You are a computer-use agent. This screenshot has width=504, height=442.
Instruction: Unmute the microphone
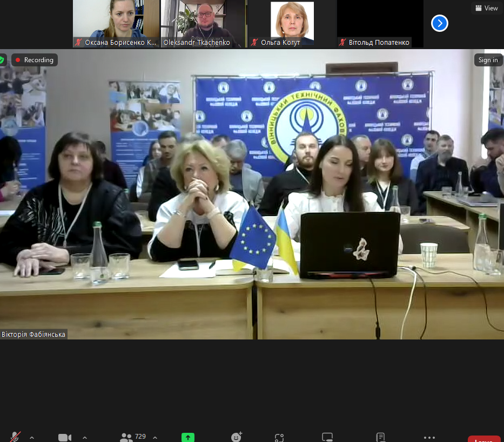[x=15, y=437]
